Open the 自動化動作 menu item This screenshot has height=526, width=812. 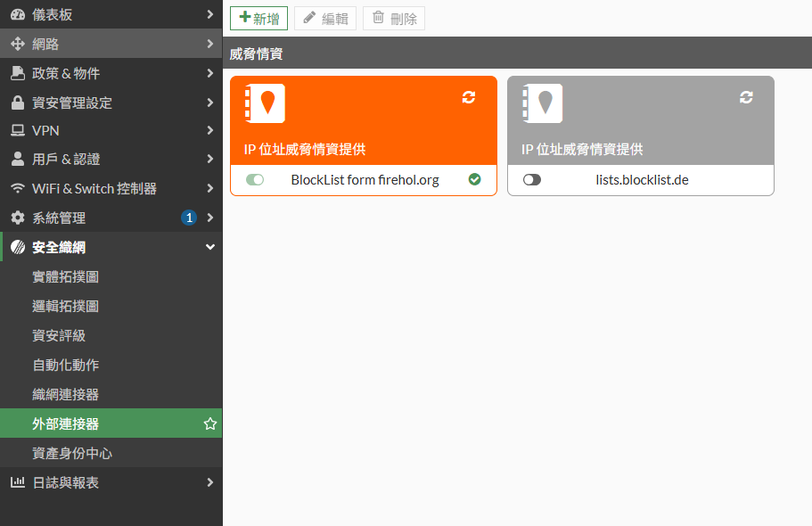65,365
